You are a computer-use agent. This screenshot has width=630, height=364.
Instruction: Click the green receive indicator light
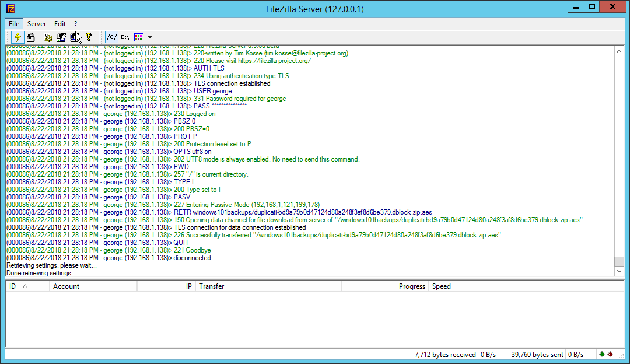coord(601,354)
